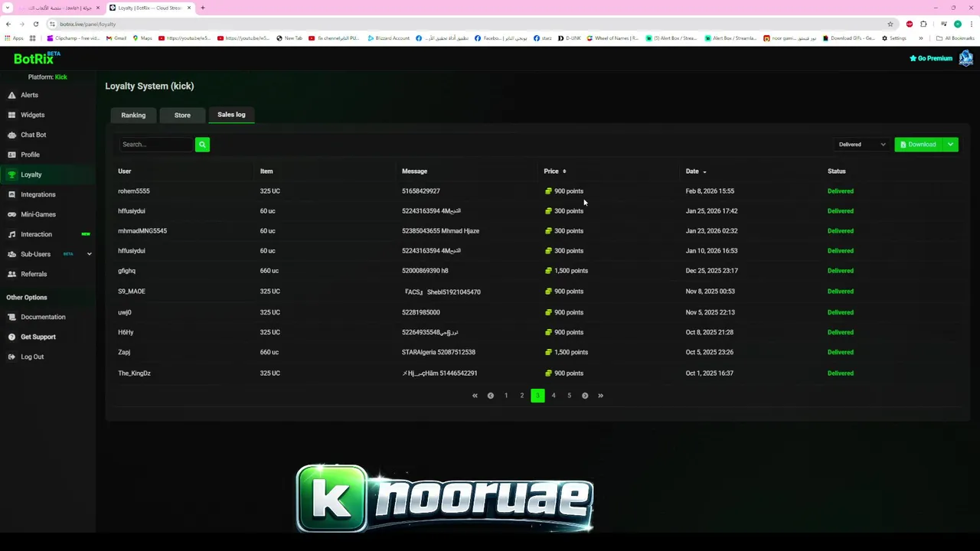Image resolution: width=980 pixels, height=551 pixels.
Task: Click the message STARAlgeria 52087512538
Action: [439, 352]
